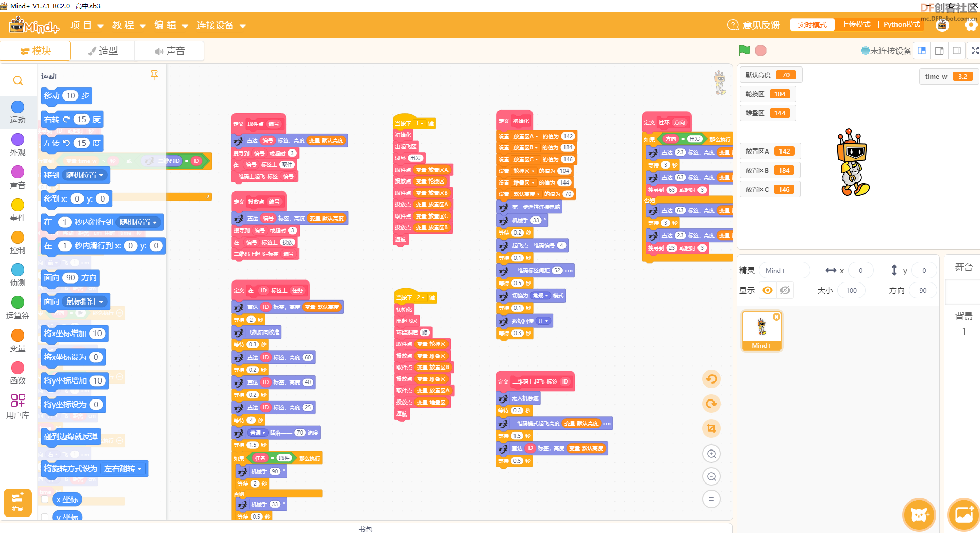Open the 教程 menu
The height and width of the screenshot is (533, 980).
(129, 25)
